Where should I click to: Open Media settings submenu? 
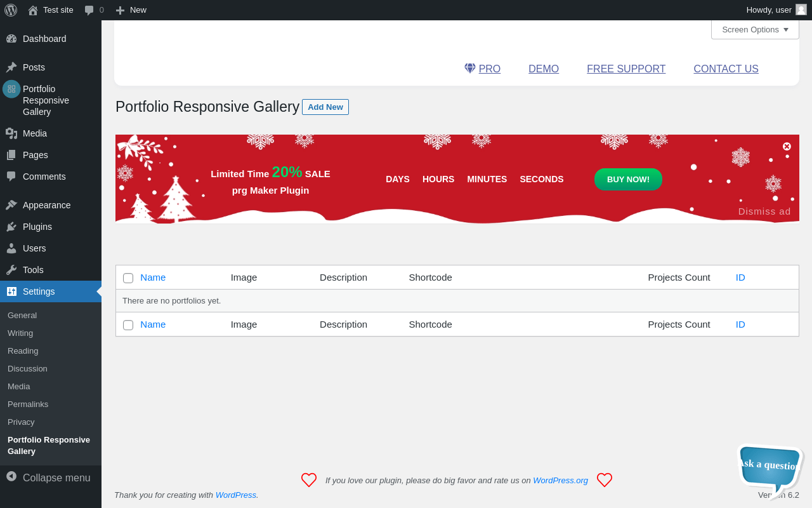pyautogui.click(x=19, y=387)
